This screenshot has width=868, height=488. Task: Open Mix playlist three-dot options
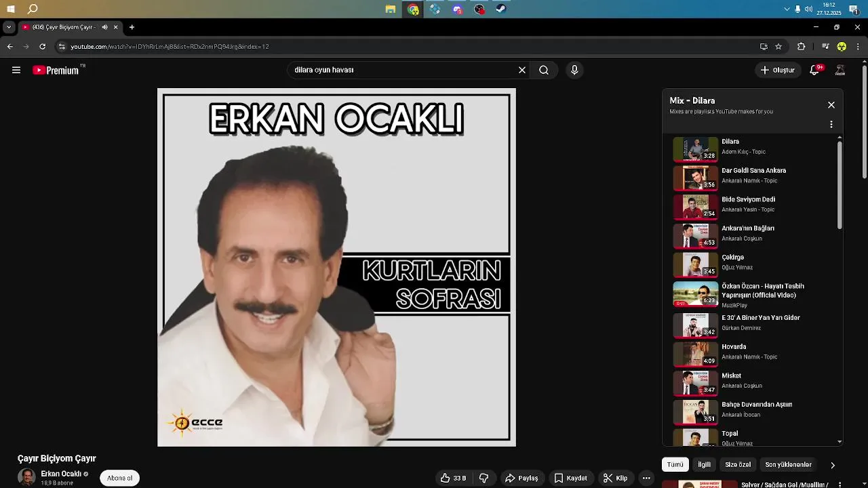pos(831,125)
